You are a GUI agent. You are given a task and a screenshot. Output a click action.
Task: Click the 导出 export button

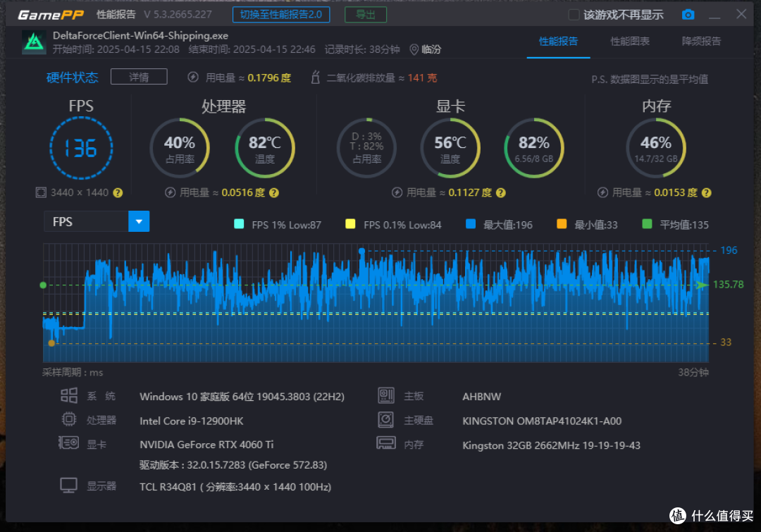coord(366,15)
